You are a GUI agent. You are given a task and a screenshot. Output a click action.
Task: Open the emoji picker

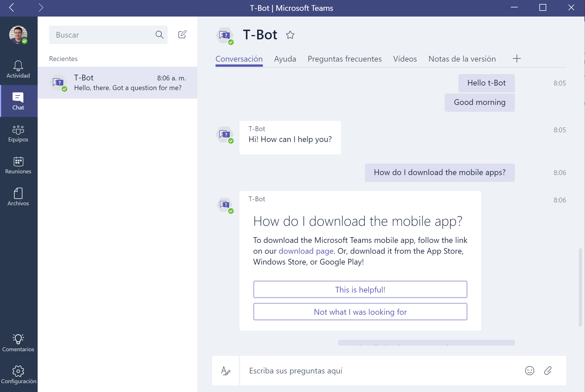(x=529, y=371)
